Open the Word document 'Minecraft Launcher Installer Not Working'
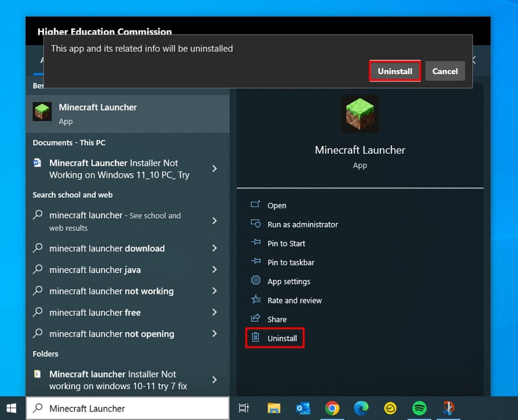Image resolution: width=518 pixels, height=420 pixels. (119, 169)
